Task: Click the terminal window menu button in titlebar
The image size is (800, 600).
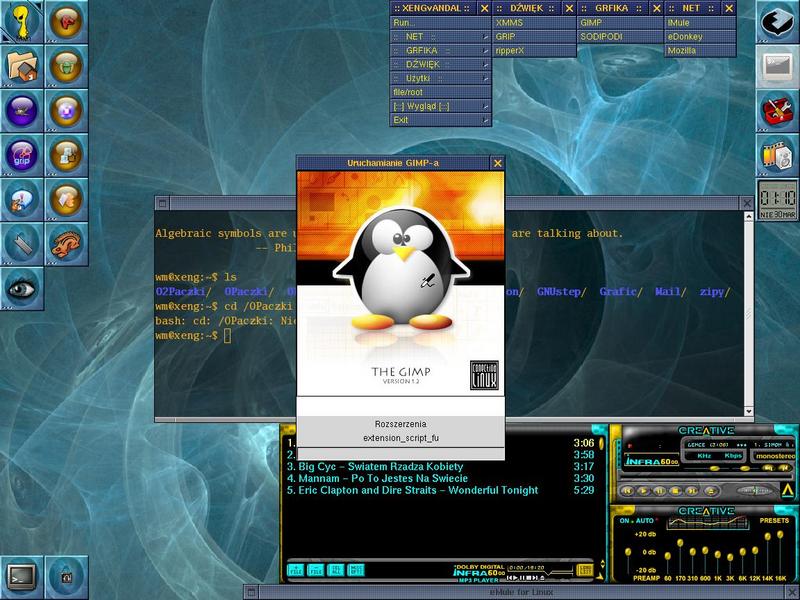Action: click(x=162, y=203)
